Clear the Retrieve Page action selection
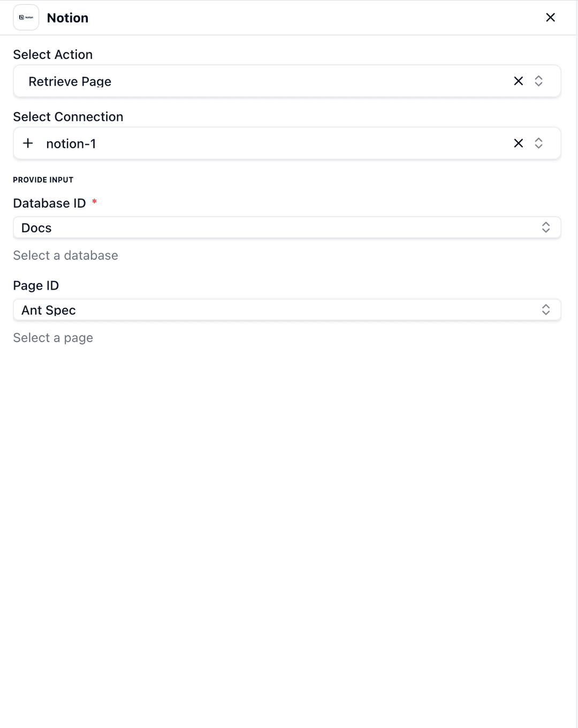This screenshot has width=578, height=728. [x=518, y=81]
